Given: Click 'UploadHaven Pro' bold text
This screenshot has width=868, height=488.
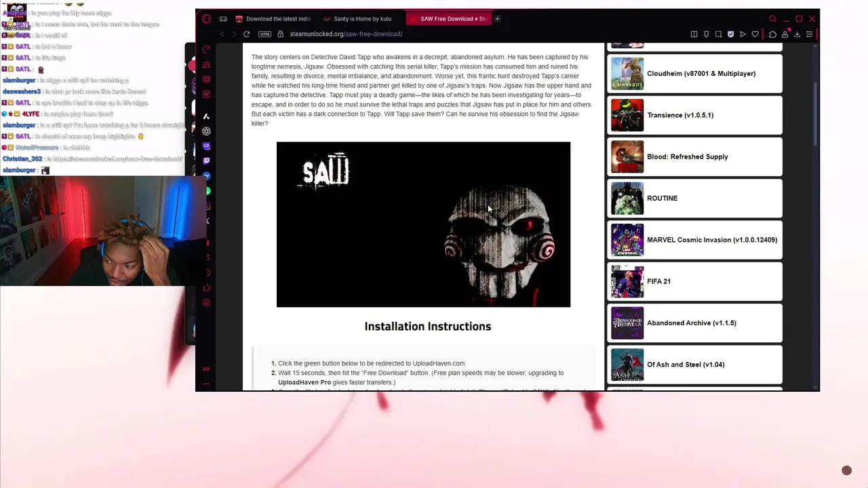Looking at the screenshot, I should 304,382.
